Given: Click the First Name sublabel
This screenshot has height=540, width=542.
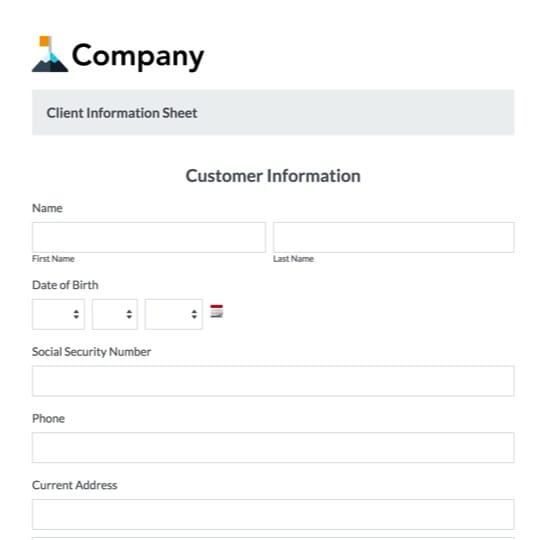Looking at the screenshot, I should pos(53,259).
